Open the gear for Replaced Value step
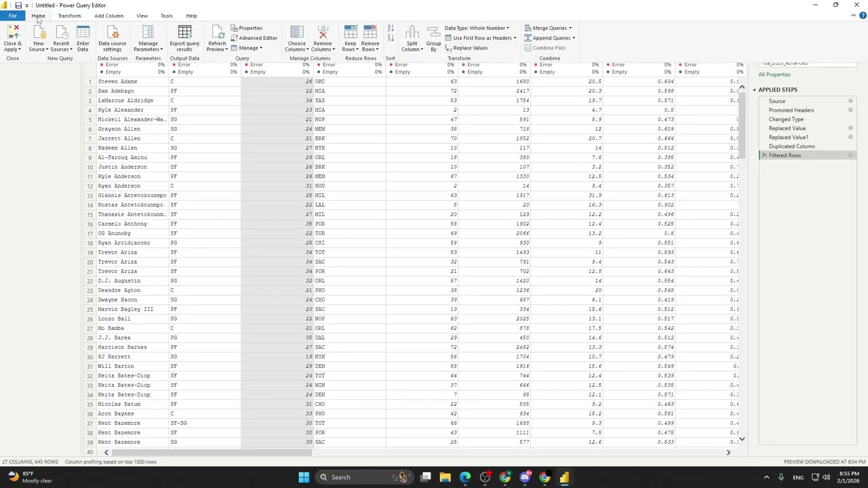This screenshot has width=868, height=488. click(x=850, y=128)
